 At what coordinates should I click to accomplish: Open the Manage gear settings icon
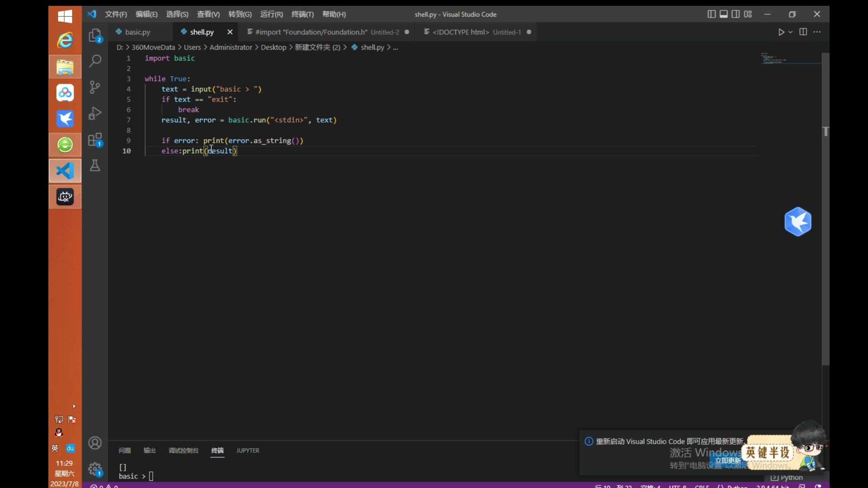pyautogui.click(x=95, y=469)
